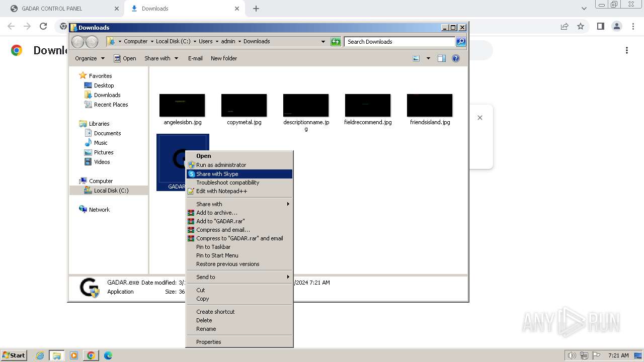
Task: Select Compress to "GADAR.rar" and email
Action: click(239, 238)
